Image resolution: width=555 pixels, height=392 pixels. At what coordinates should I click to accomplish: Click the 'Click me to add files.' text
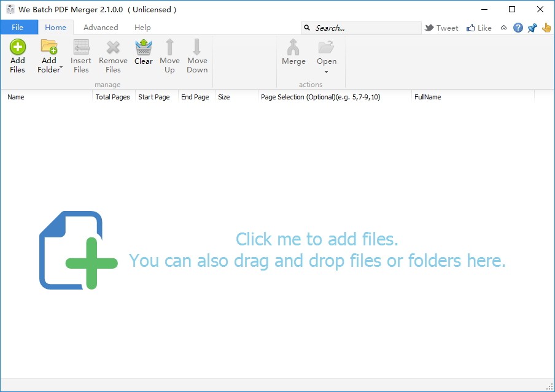coord(317,239)
